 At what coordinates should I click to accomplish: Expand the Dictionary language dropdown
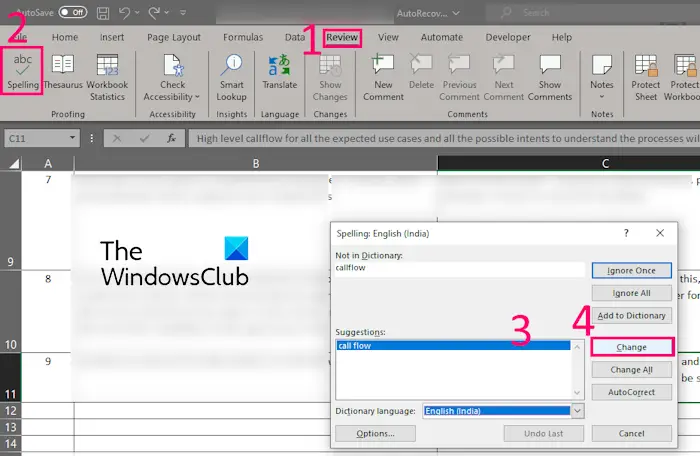(x=577, y=411)
